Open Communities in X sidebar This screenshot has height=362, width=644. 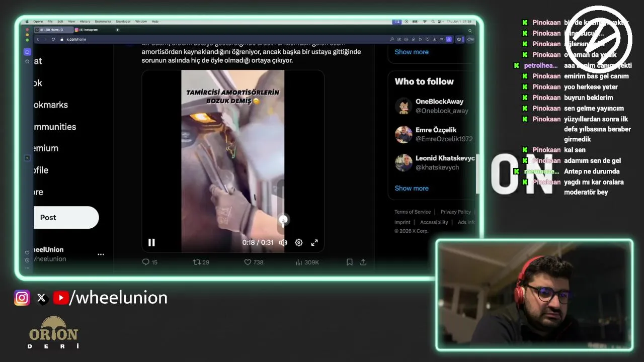[x=55, y=127]
